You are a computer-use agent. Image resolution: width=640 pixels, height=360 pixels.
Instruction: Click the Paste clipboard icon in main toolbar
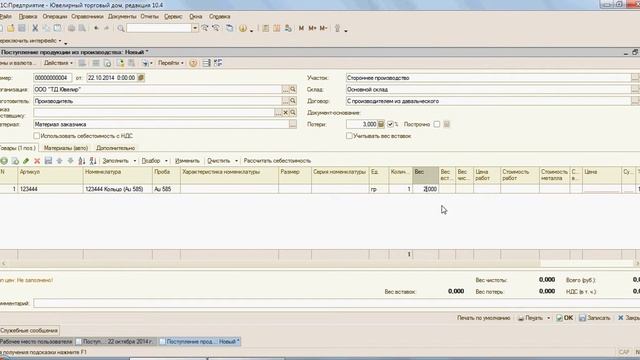click(58, 28)
